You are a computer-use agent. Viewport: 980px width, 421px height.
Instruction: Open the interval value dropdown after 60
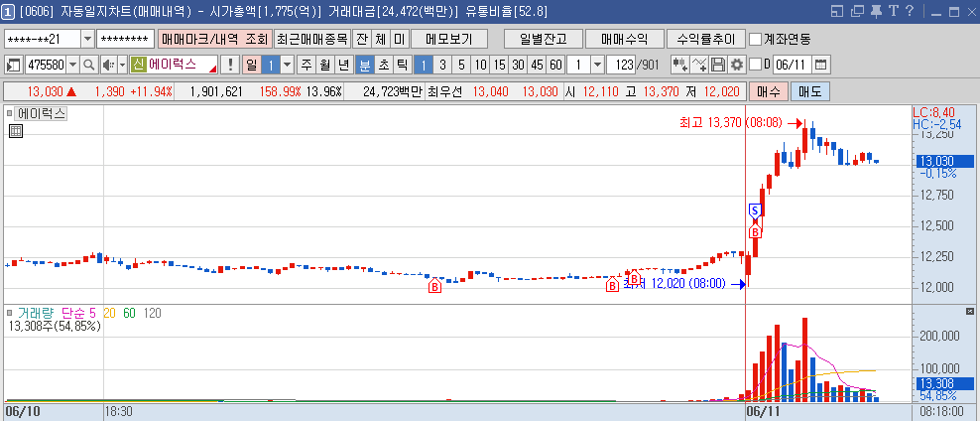[597, 65]
